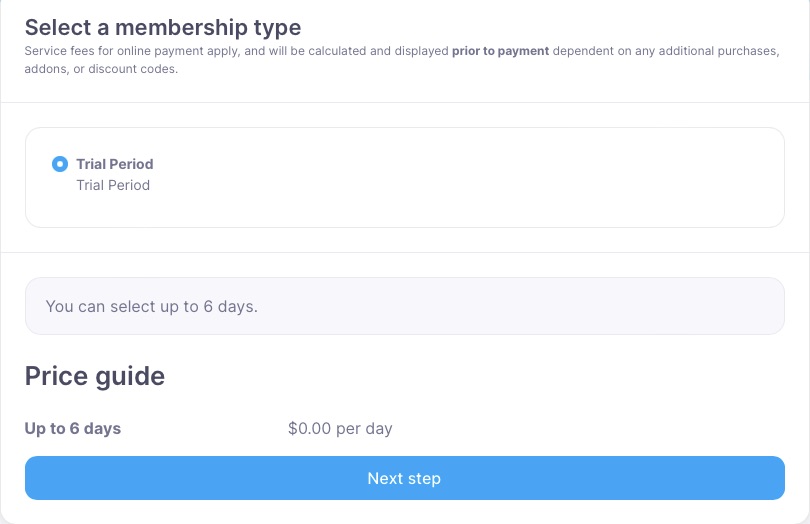Viewport: 810px width, 524px height.
Task: Click the bold Trial Period option label
Action: [x=115, y=164]
